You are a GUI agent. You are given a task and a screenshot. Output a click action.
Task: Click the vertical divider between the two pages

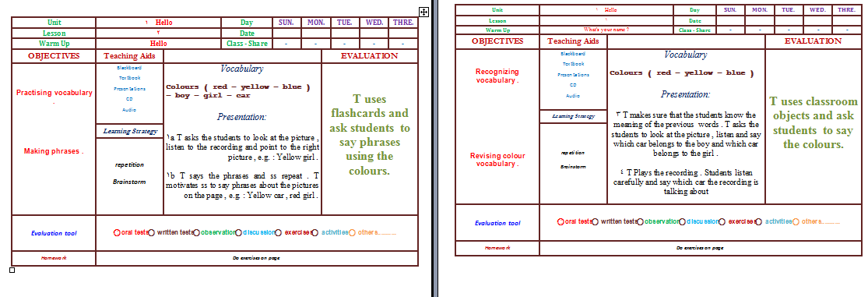(435, 148)
